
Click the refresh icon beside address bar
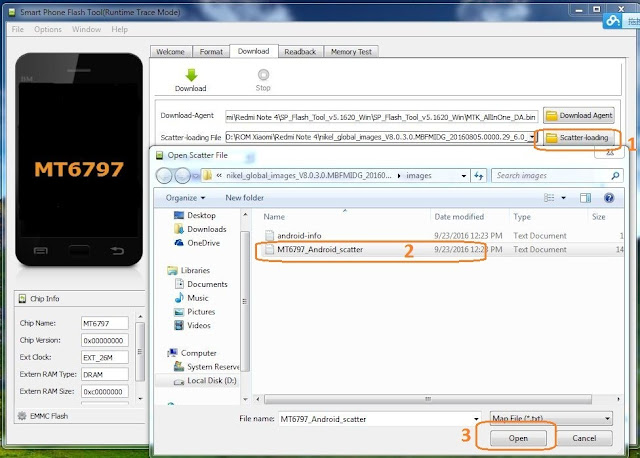pyautogui.click(x=478, y=176)
